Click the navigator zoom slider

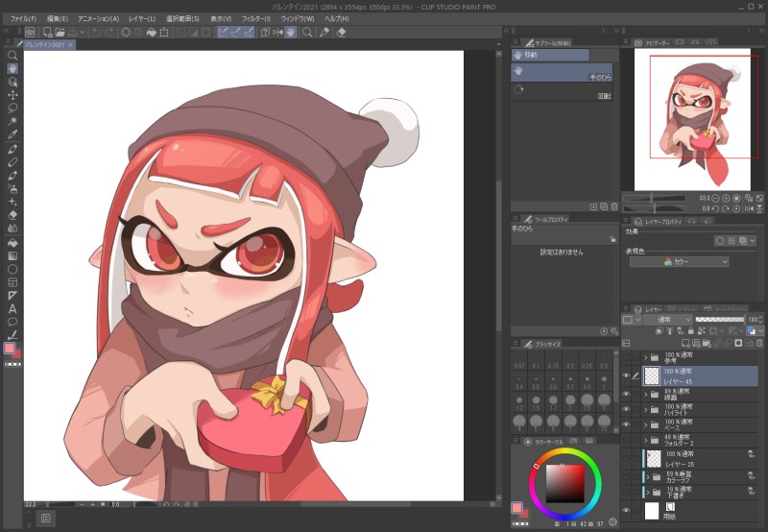[654, 198]
